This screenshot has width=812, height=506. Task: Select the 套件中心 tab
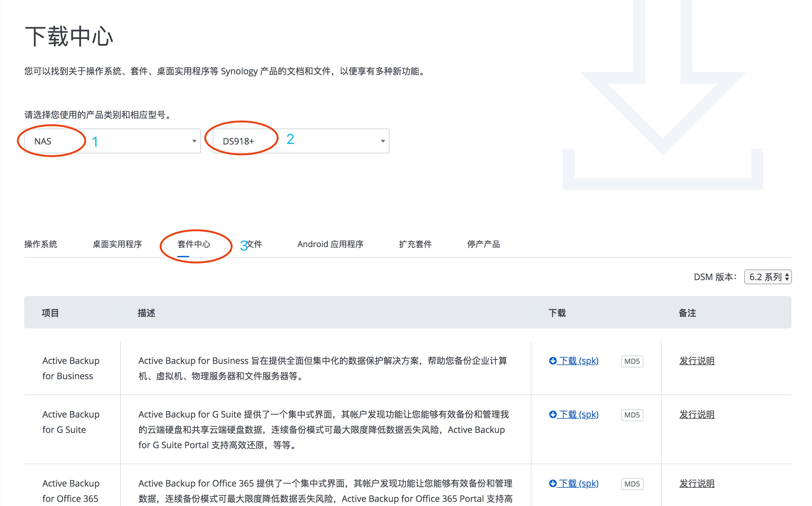click(194, 244)
